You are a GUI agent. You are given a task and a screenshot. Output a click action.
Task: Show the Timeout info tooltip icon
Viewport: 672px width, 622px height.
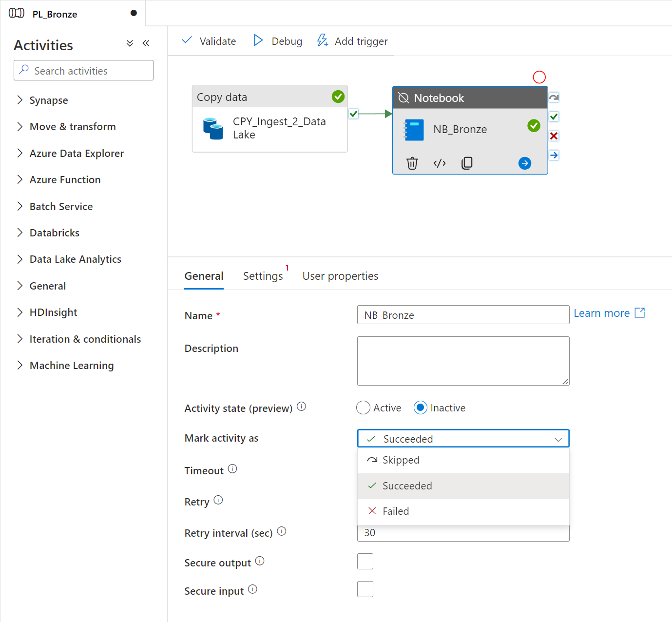click(x=232, y=468)
